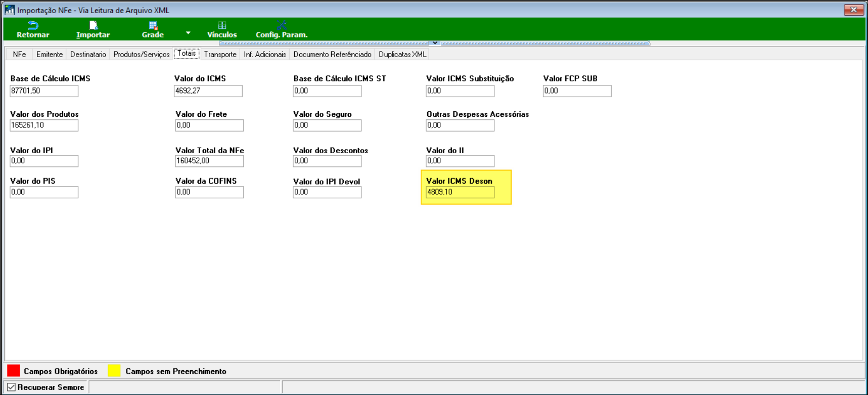Click the Valor ICMS Deson field

click(460, 192)
